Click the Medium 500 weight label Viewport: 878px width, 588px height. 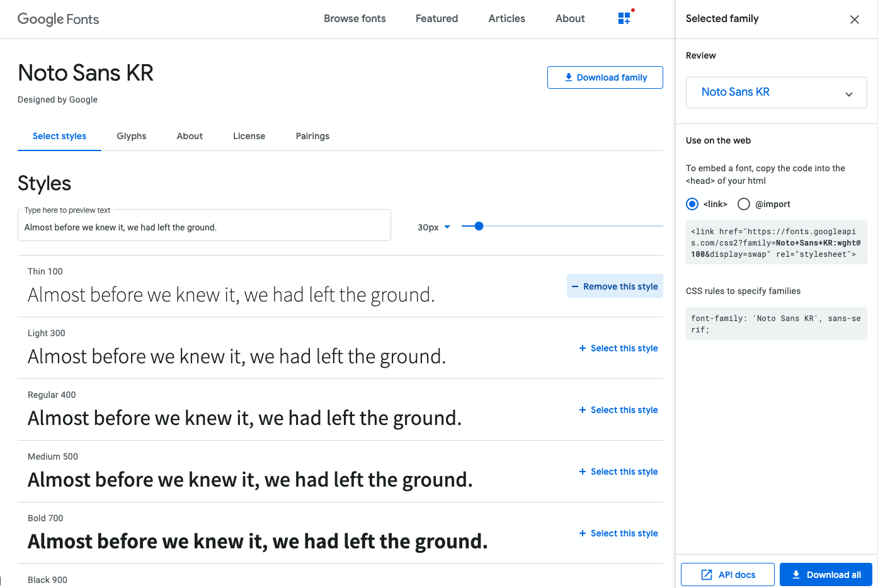coord(53,456)
